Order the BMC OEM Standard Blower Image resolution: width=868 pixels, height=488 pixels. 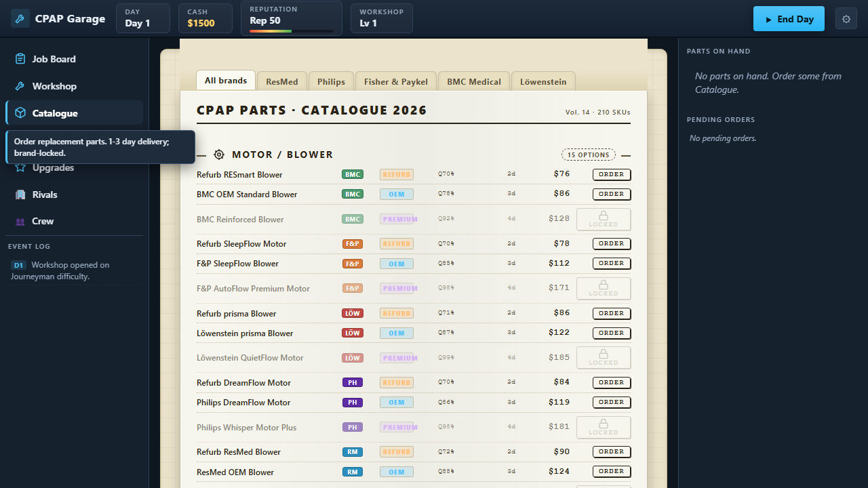(612, 194)
